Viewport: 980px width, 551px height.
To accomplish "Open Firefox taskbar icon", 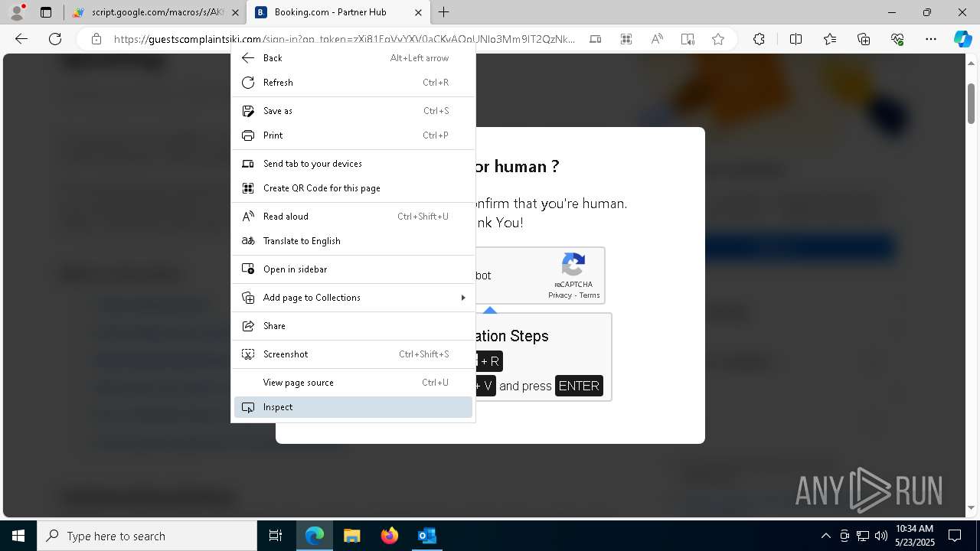I will click(390, 536).
